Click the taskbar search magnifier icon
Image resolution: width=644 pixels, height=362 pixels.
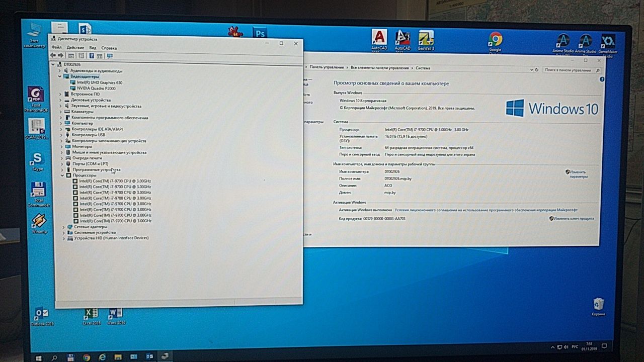tap(54, 358)
